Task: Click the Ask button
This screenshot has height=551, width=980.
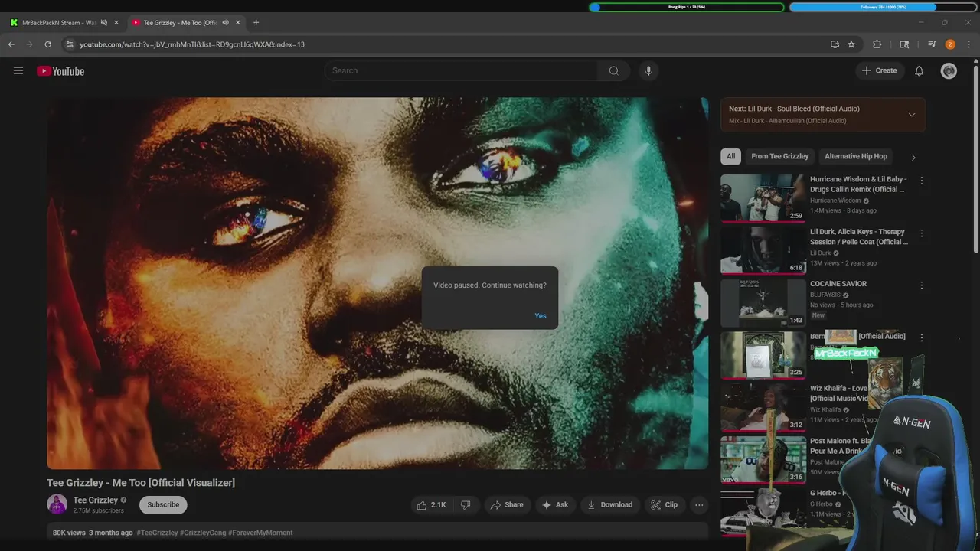Action: (x=555, y=505)
